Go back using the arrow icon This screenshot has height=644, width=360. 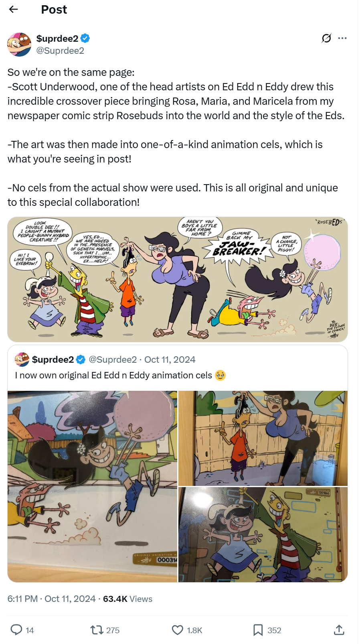click(x=14, y=9)
